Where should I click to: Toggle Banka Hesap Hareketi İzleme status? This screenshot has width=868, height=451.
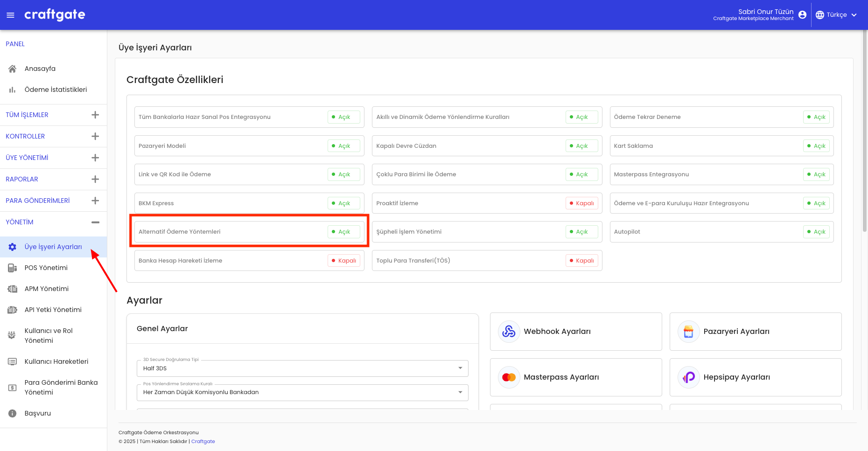(x=343, y=261)
